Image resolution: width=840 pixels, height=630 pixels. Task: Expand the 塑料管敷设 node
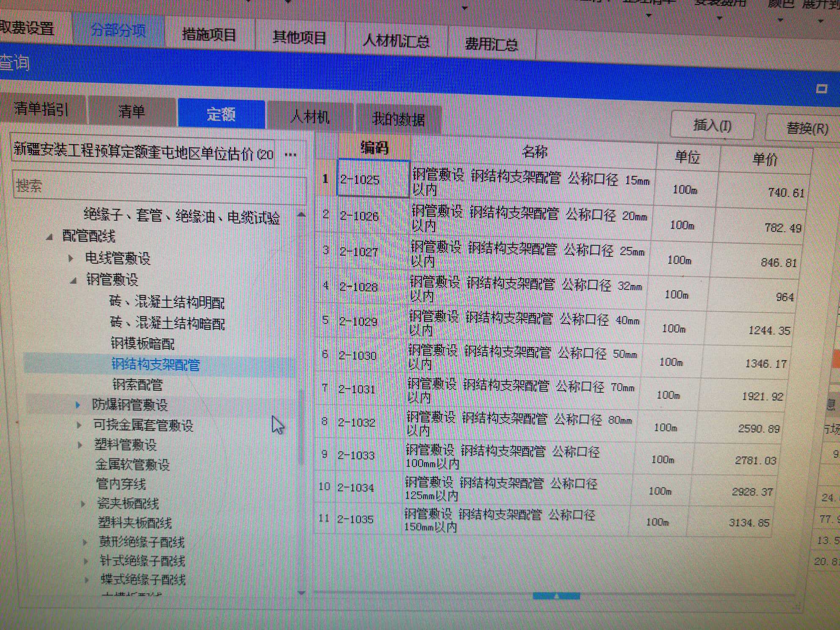click(80, 445)
